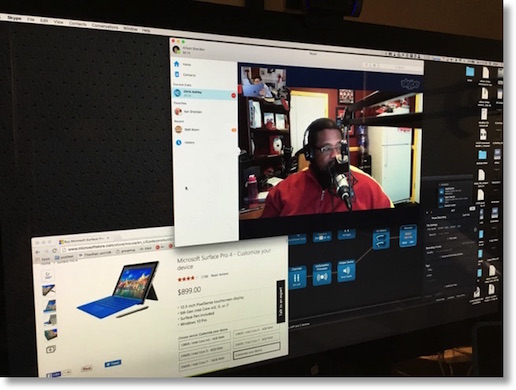Click the browser reload icon
516x390 pixels.
pos(55,250)
